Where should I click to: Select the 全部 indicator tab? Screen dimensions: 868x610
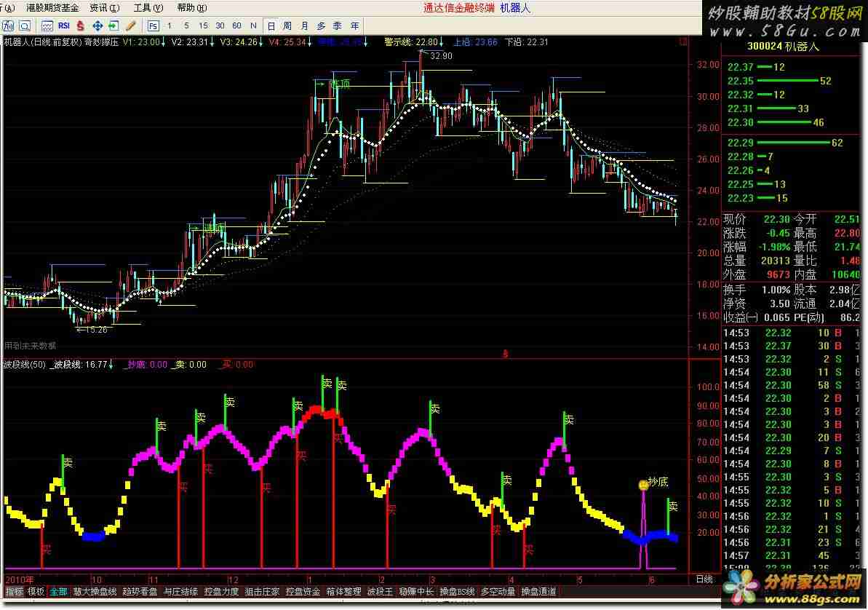click(59, 592)
